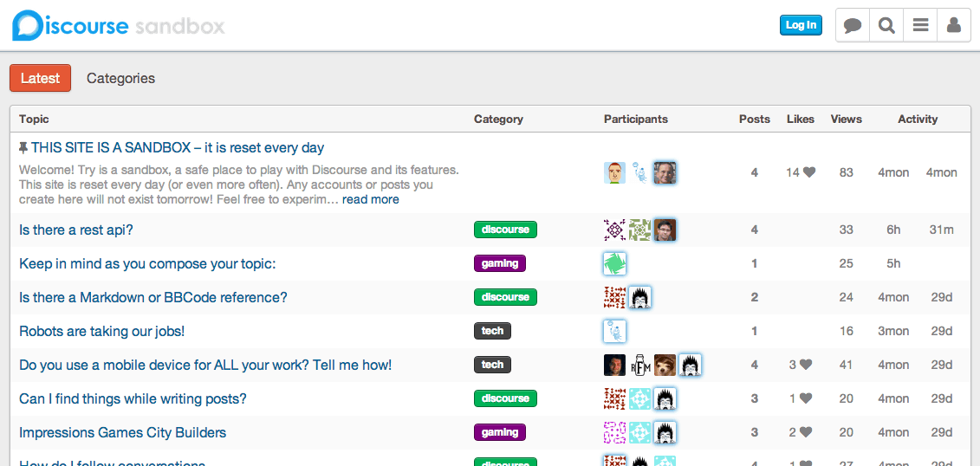Sort topics by the Activity column header
980x466 pixels.
(x=918, y=119)
